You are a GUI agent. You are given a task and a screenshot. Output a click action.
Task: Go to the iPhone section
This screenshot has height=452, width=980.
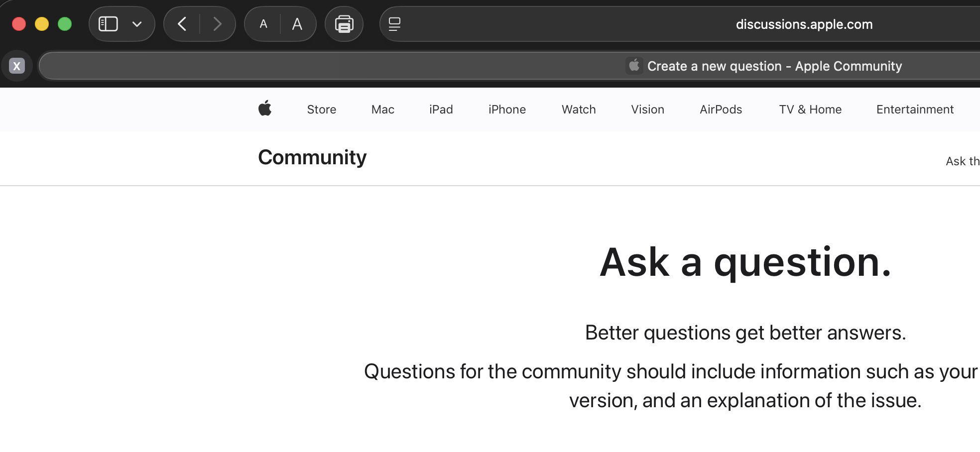[x=507, y=110]
